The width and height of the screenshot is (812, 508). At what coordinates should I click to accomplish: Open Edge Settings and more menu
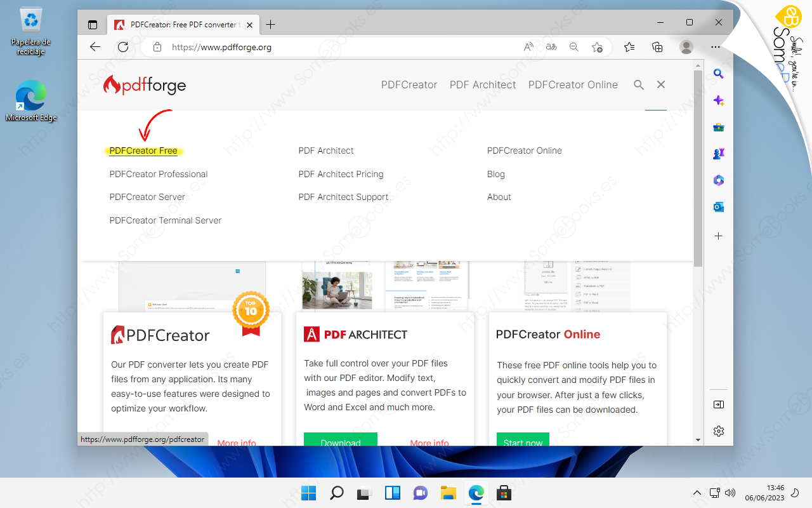[x=716, y=47]
